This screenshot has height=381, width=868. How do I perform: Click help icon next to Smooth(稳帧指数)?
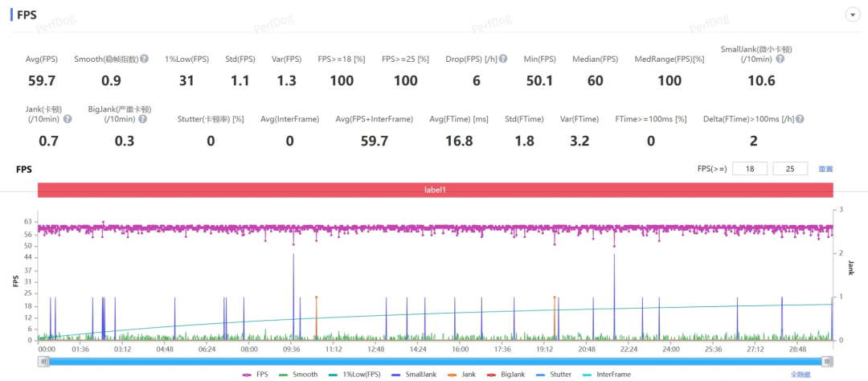144,59
